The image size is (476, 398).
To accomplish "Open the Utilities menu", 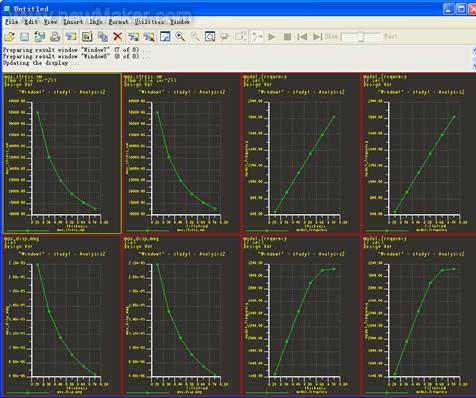I will point(149,22).
